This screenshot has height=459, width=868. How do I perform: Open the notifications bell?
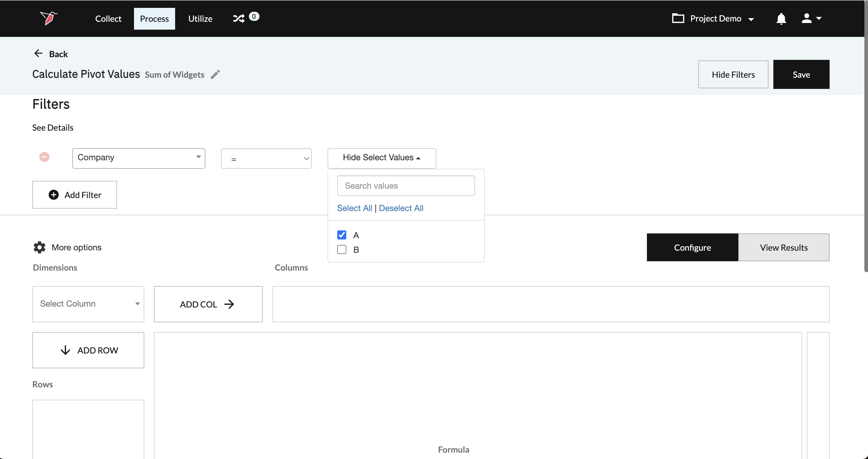[781, 18]
